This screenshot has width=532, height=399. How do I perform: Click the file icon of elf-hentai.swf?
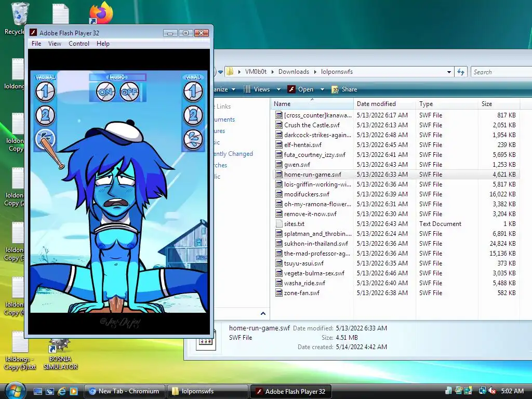279,144
